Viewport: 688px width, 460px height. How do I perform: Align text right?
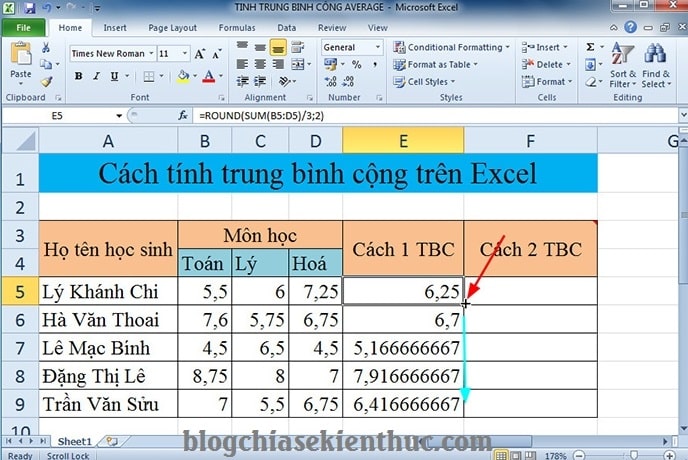278,64
